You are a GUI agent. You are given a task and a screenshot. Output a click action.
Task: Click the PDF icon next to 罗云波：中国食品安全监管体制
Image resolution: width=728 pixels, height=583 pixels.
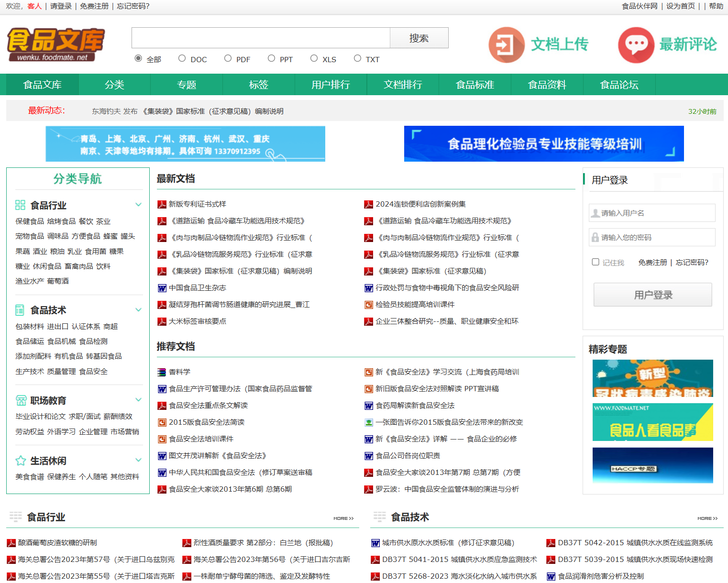(369, 489)
